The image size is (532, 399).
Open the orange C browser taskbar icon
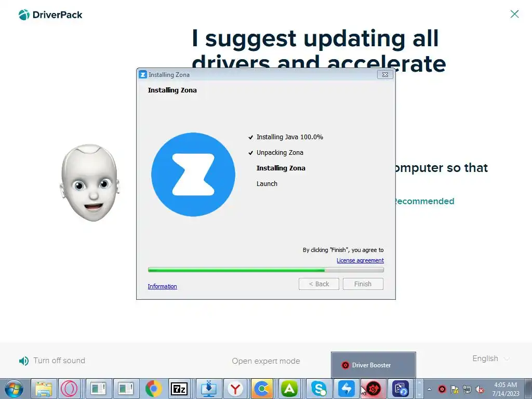[x=262, y=389]
